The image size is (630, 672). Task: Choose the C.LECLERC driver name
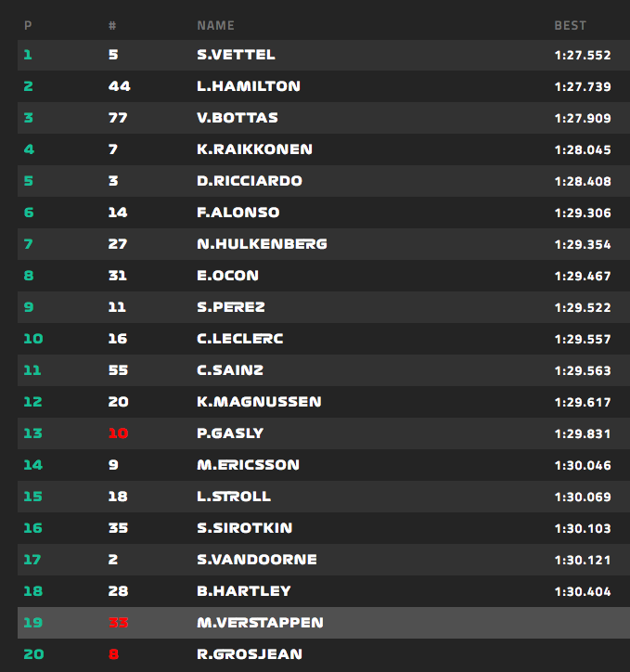click(239, 339)
